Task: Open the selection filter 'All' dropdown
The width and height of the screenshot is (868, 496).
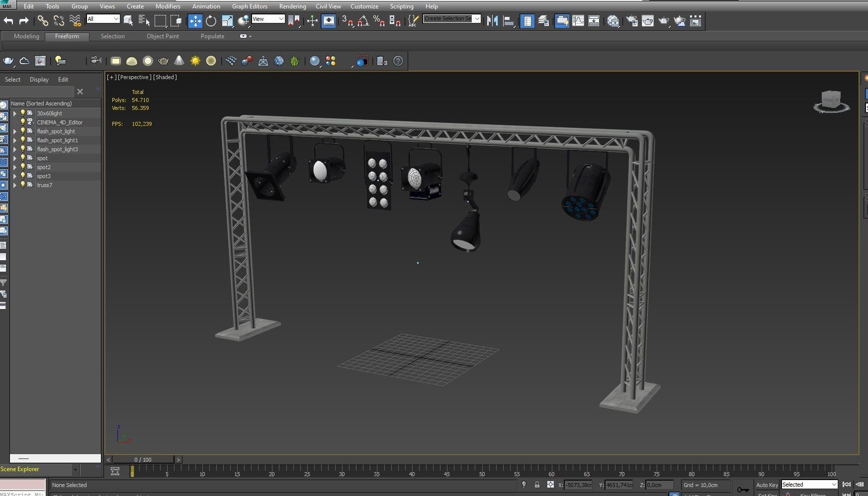Action: 103,19
